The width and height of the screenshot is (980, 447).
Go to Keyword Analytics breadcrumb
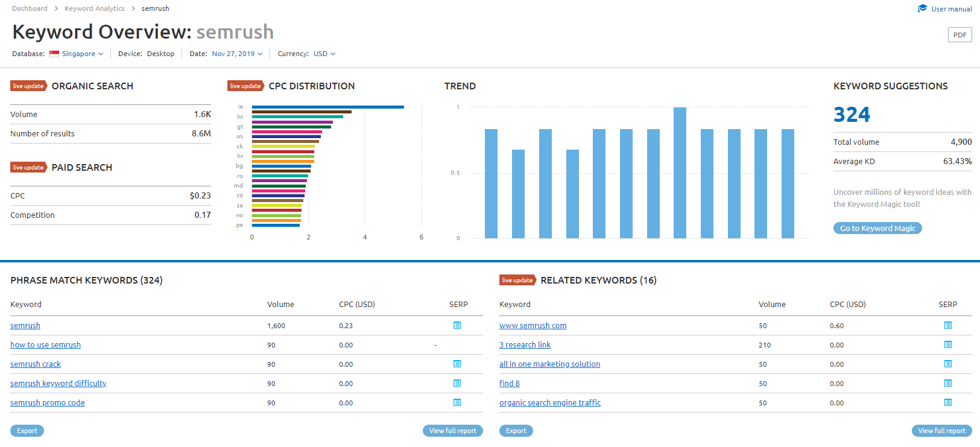coord(95,8)
